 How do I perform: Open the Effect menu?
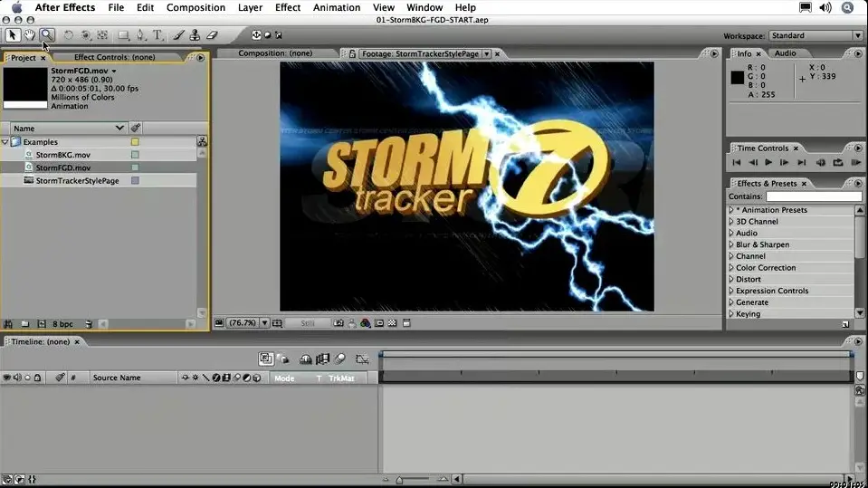(x=288, y=7)
